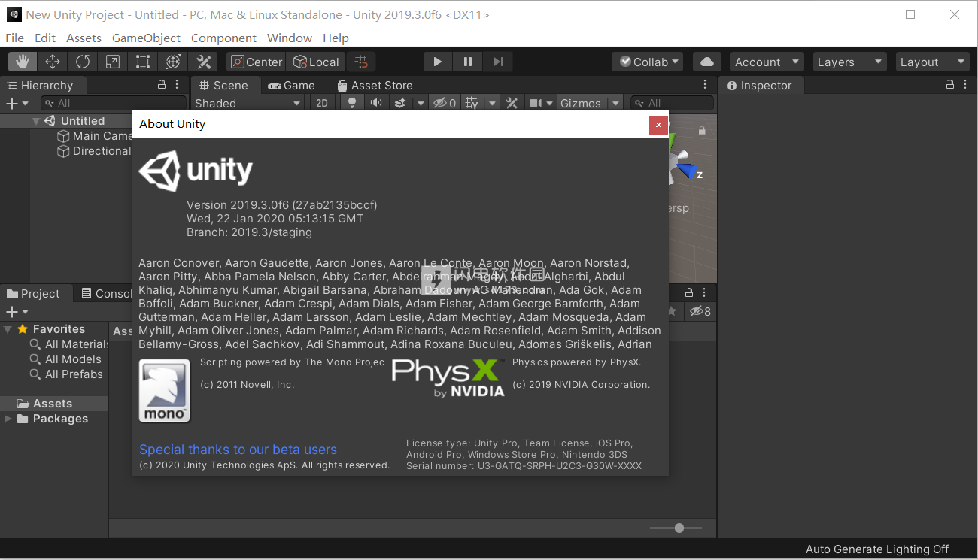
Task: Click the Unity logo in About dialog
Action: pyautogui.click(x=196, y=171)
